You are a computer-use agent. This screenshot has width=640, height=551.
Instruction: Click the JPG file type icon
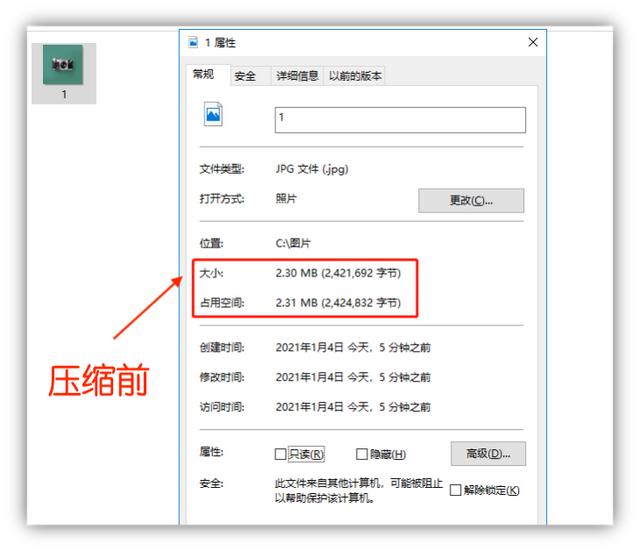pos(213,114)
